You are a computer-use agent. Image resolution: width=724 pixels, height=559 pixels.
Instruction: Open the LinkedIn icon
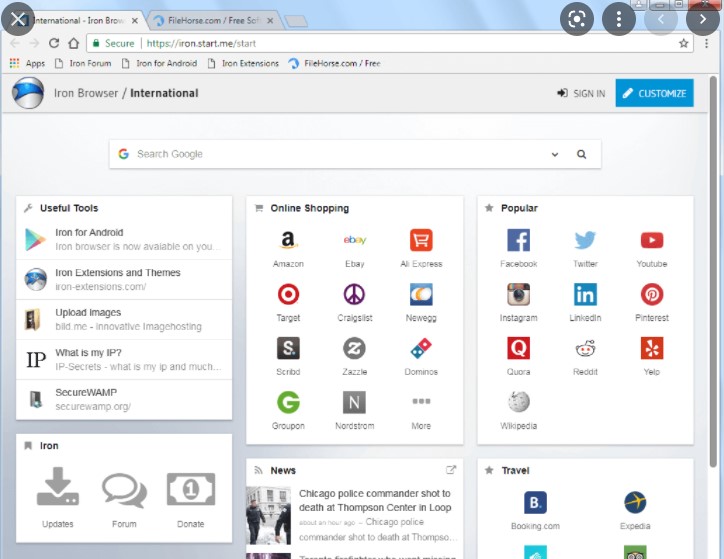click(585, 294)
